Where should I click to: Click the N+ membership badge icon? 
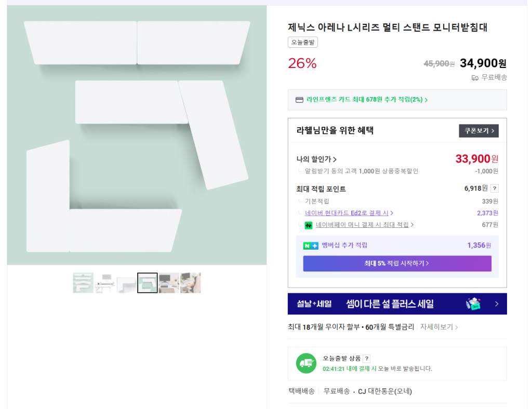(311, 246)
